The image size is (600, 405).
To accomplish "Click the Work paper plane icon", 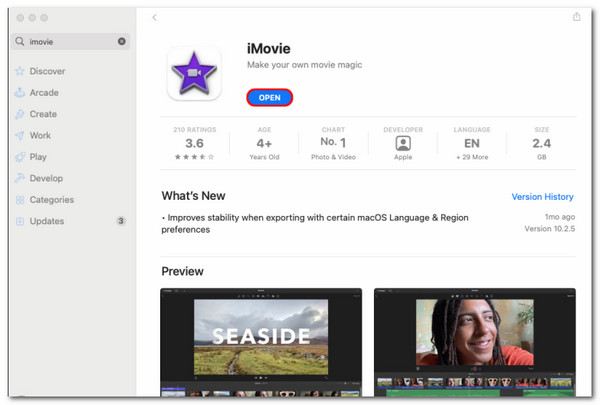I will (x=20, y=136).
